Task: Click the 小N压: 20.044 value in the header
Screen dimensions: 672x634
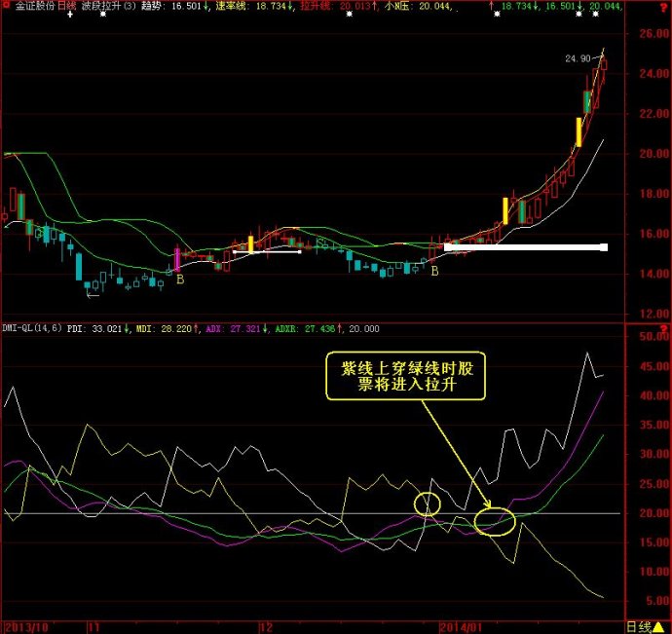Action: pyautogui.click(x=418, y=6)
